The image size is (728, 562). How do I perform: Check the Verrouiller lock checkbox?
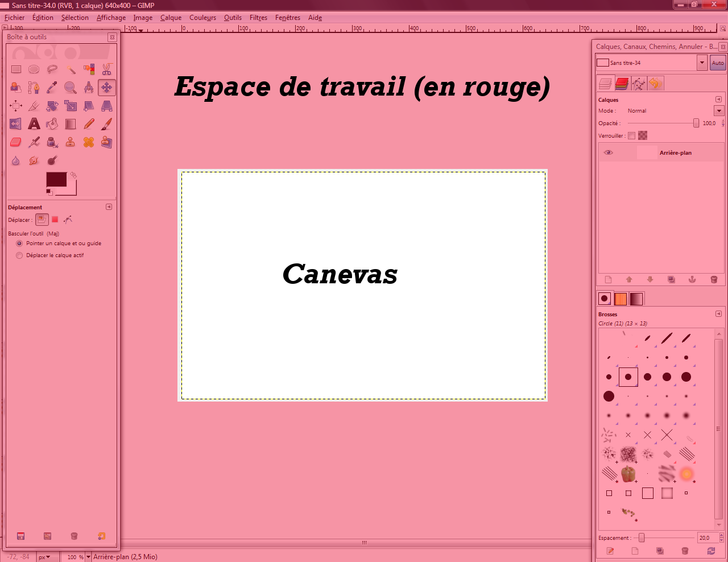click(631, 135)
